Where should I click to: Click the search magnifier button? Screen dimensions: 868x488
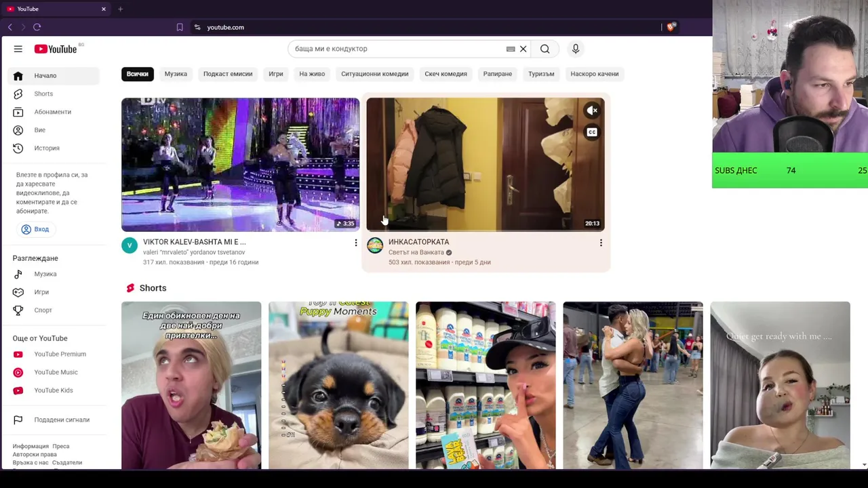[545, 49]
